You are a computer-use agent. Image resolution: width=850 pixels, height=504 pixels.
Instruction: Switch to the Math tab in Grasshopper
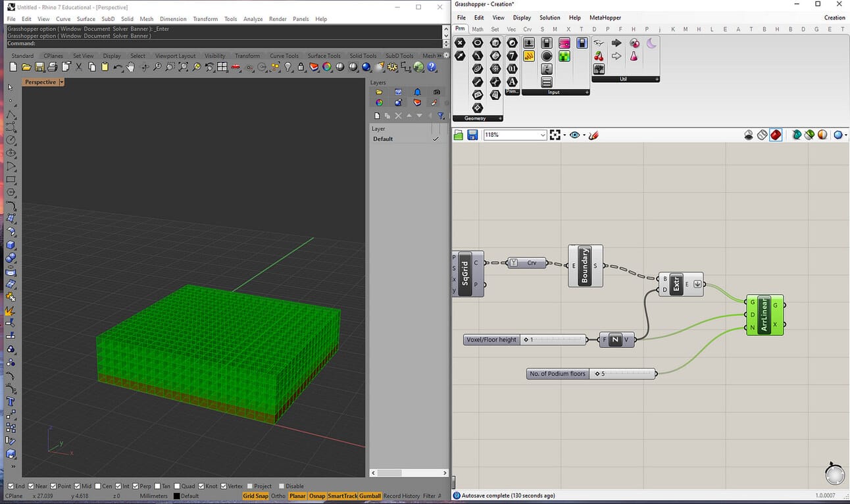477,29
